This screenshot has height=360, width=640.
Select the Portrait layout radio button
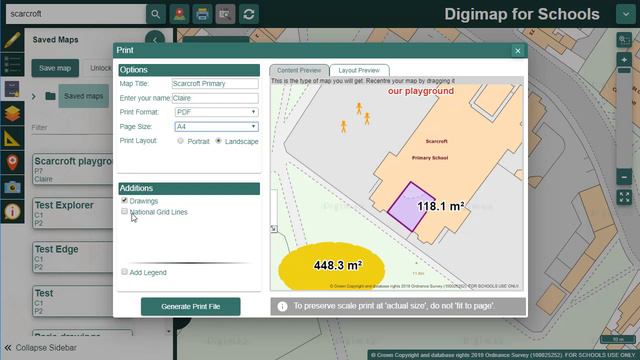click(180, 141)
